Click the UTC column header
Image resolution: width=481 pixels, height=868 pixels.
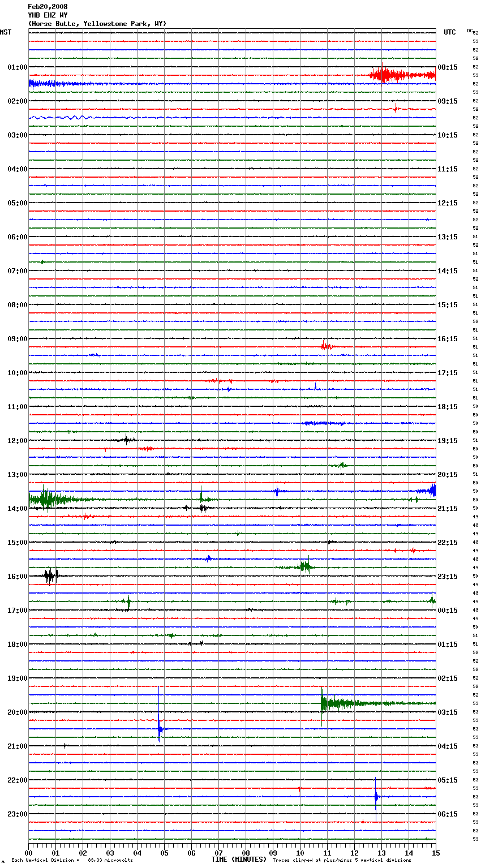pyautogui.click(x=450, y=32)
